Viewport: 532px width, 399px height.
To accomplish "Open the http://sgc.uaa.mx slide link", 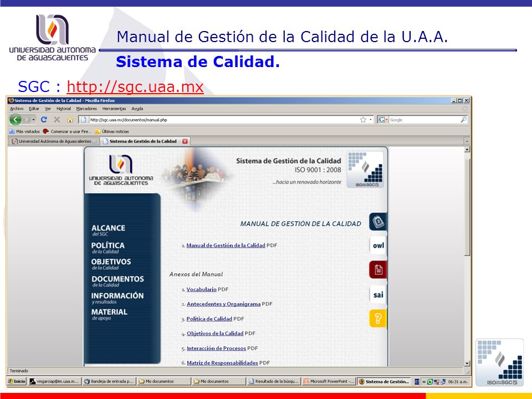I will pyautogui.click(x=135, y=86).
